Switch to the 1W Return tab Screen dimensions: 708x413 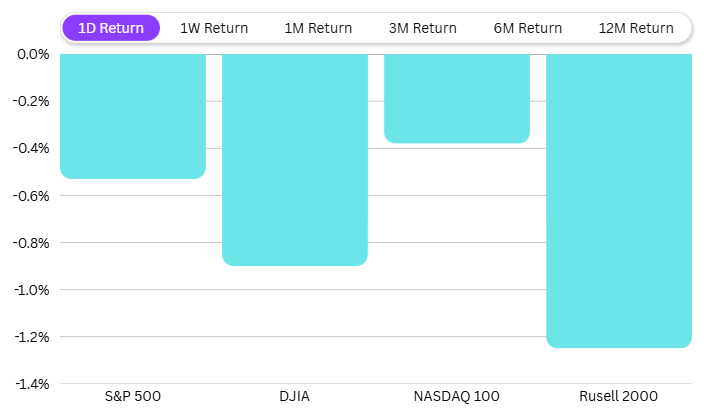coord(214,28)
